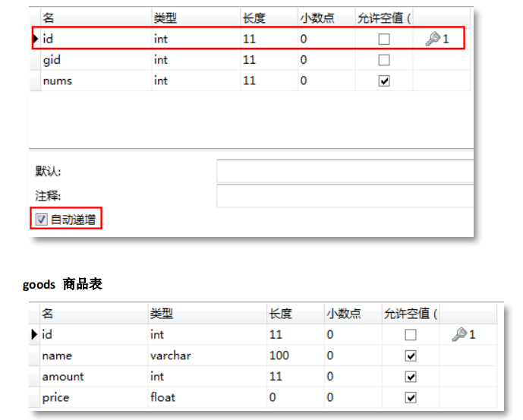
Task: Select the gid field name cell
Action: [96, 60]
